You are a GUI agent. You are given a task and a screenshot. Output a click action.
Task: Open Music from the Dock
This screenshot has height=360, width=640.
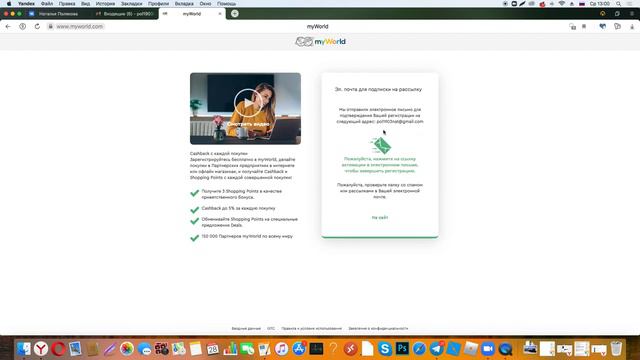tap(281, 349)
